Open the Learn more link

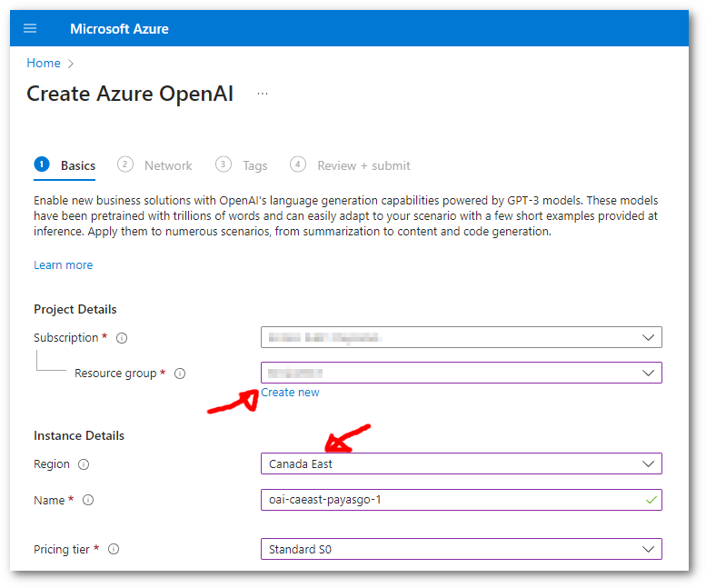pyautogui.click(x=63, y=264)
